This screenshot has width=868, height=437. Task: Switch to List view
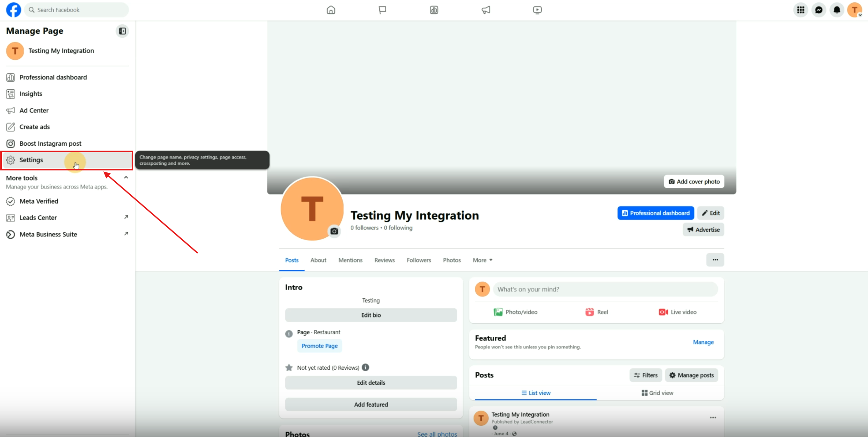point(536,393)
